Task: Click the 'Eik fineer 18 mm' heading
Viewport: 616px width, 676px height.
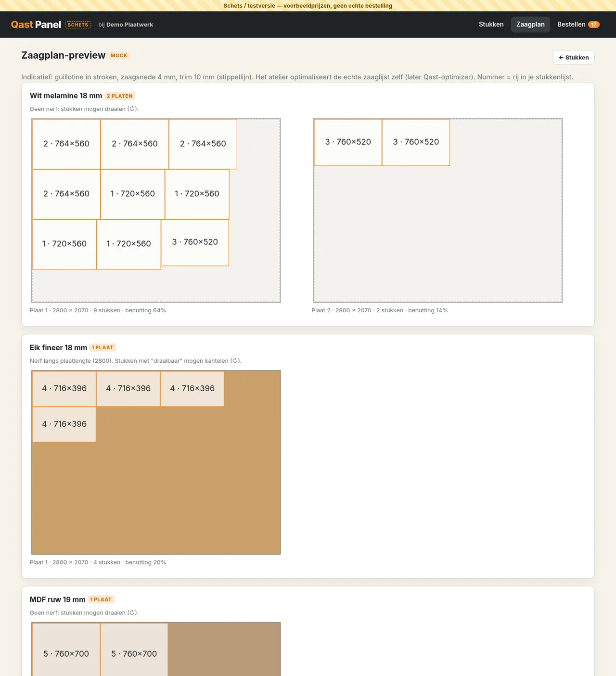Action: click(x=58, y=347)
